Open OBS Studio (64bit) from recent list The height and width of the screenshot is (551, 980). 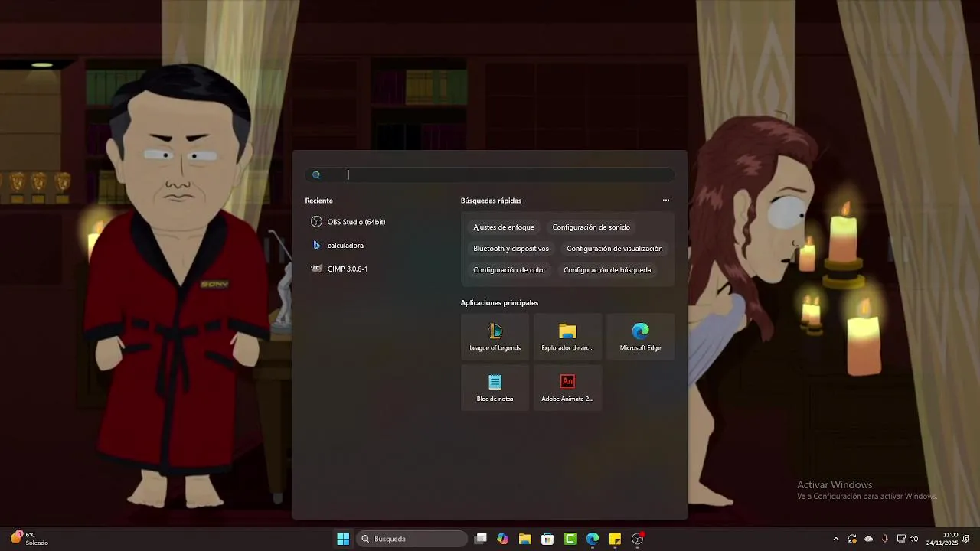click(348, 222)
